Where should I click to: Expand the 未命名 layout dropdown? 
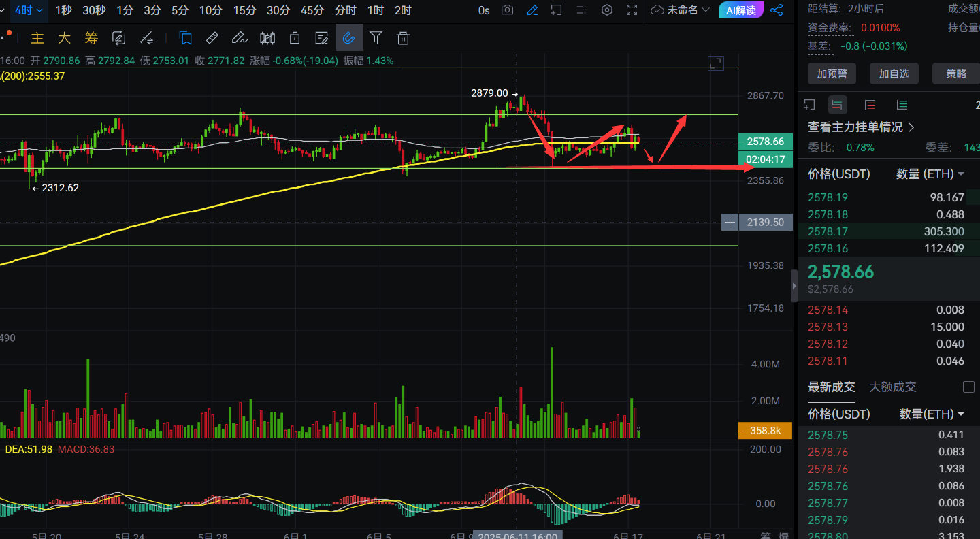680,10
